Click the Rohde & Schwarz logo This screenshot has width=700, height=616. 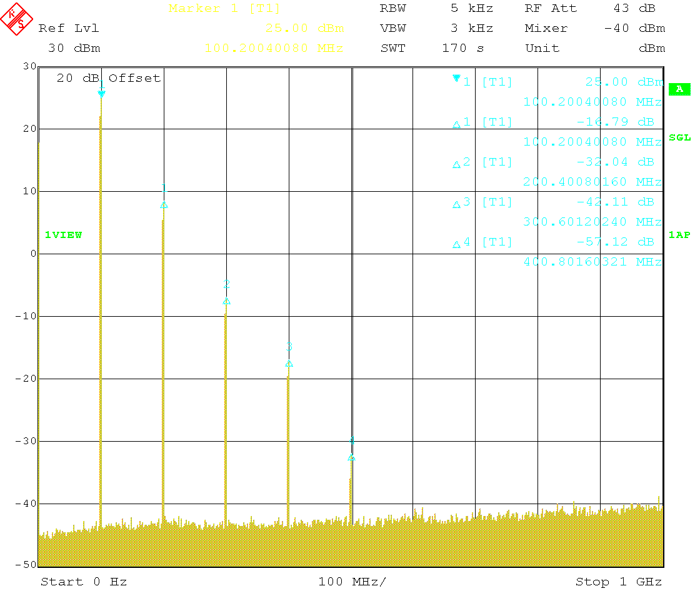(17, 17)
